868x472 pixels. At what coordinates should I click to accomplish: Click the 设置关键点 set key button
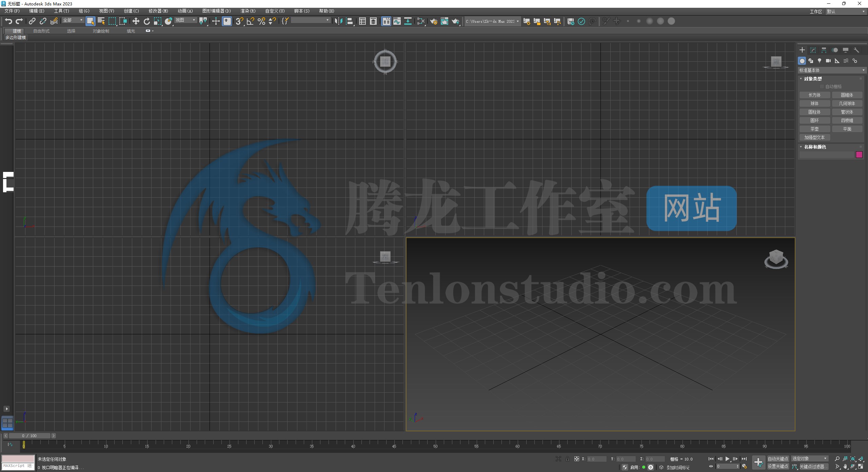778,467
